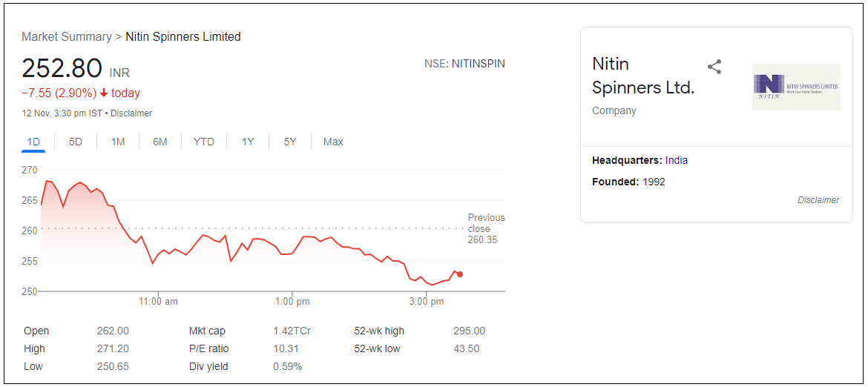Open the India headquarters link
868x387 pixels.
coord(676,160)
